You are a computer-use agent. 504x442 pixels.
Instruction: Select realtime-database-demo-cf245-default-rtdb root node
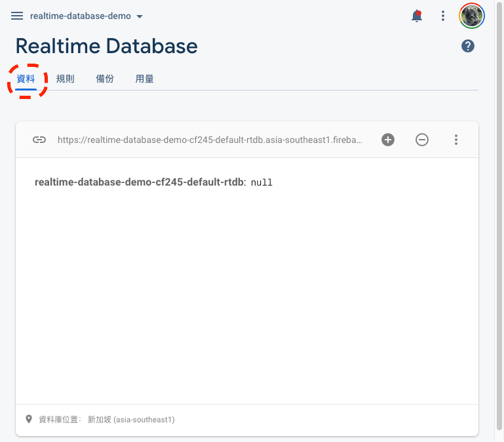pos(139,182)
